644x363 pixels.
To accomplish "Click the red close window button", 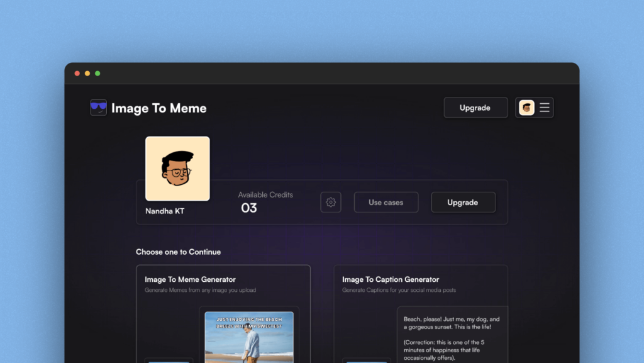I will (77, 74).
